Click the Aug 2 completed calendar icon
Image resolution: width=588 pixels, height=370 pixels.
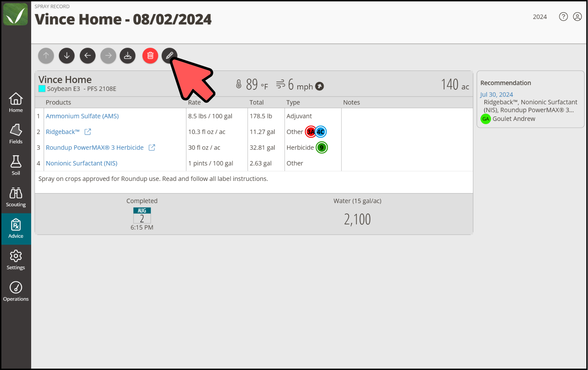tap(142, 215)
